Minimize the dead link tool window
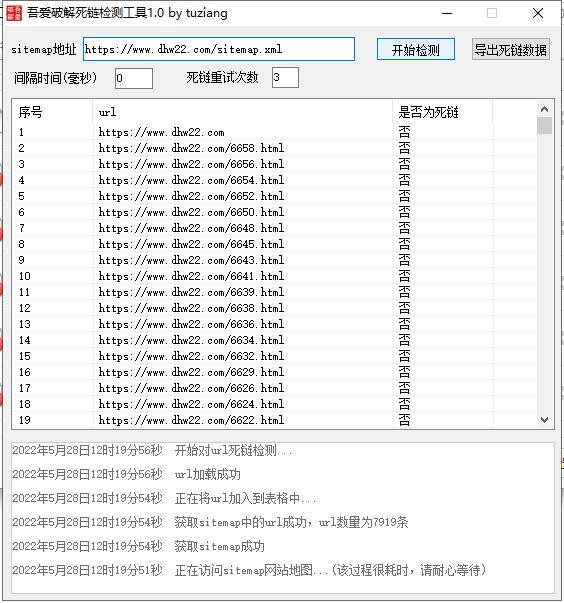 tap(447, 13)
